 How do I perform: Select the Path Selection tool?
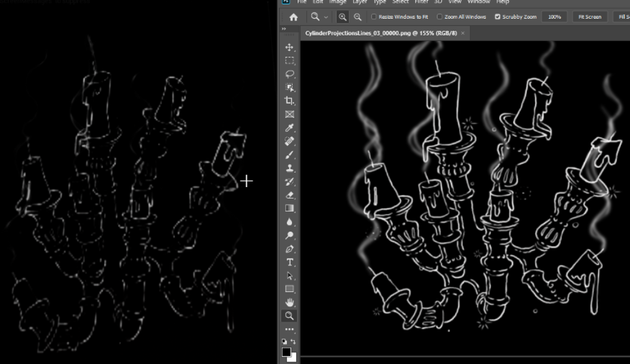(x=290, y=276)
